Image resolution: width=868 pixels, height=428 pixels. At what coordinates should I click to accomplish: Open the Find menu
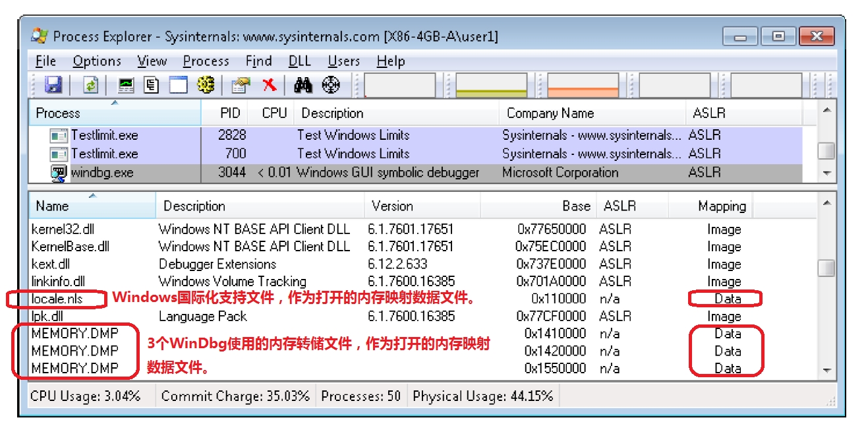pos(258,61)
